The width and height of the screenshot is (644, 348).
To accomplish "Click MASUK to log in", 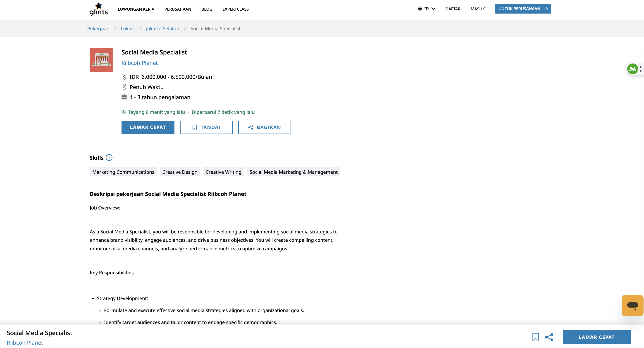I will click(x=477, y=9).
